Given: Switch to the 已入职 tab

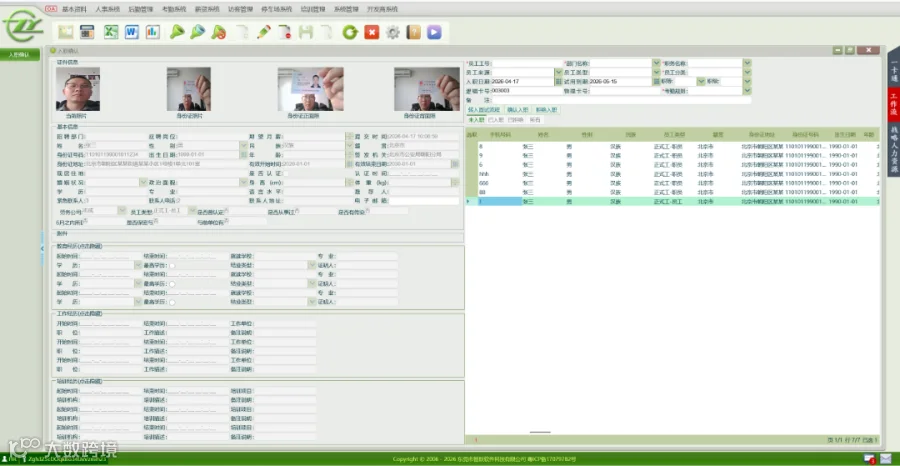Looking at the screenshot, I should tap(496, 120).
